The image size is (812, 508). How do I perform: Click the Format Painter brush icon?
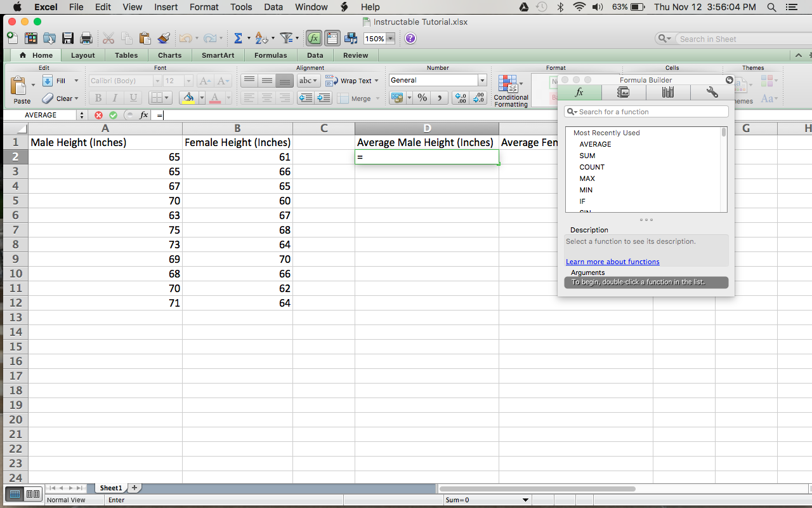click(x=164, y=38)
